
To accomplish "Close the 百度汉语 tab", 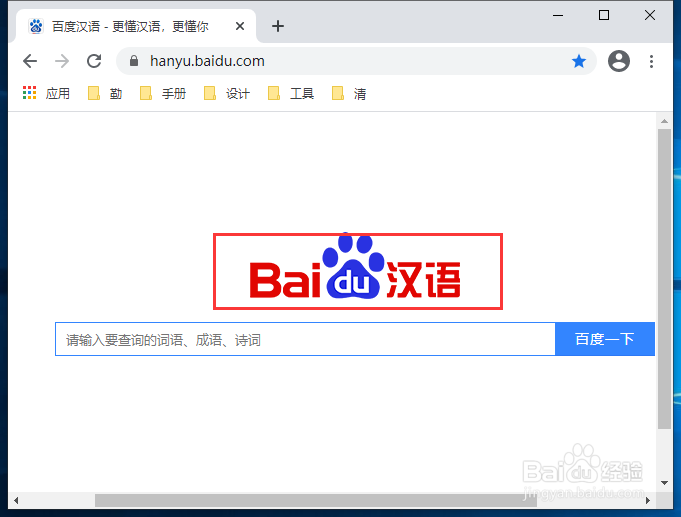I will coord(240,27).
